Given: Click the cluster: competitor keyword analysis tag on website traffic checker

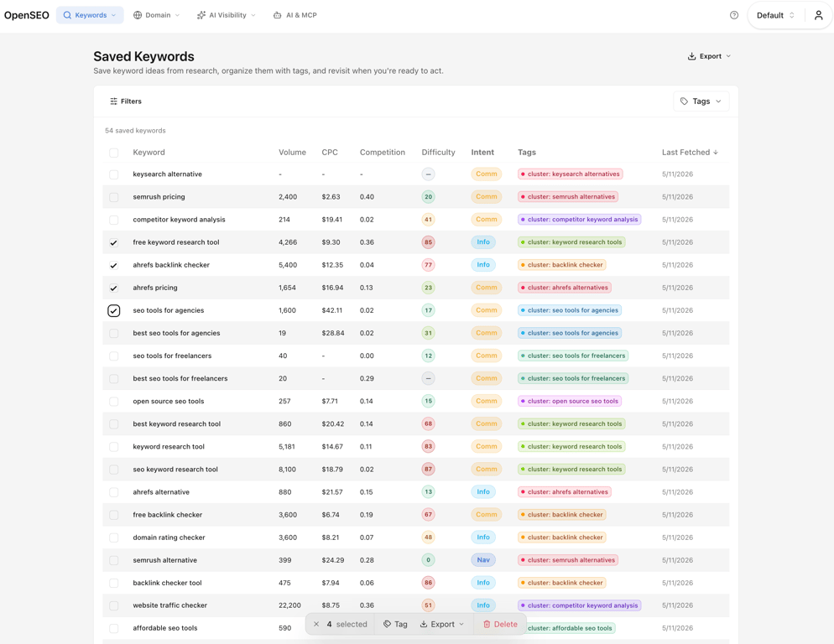Looking at the screenshot, I should point(579,605).
